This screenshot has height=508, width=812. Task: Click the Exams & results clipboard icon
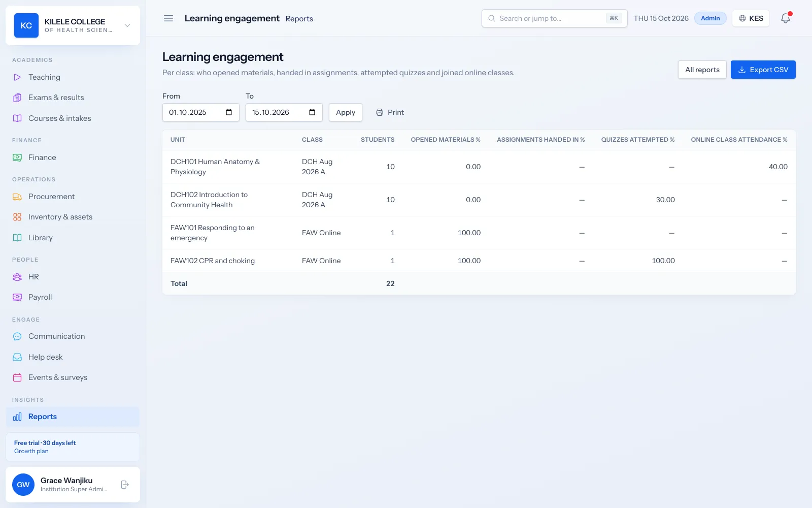(x=17, y=98)
